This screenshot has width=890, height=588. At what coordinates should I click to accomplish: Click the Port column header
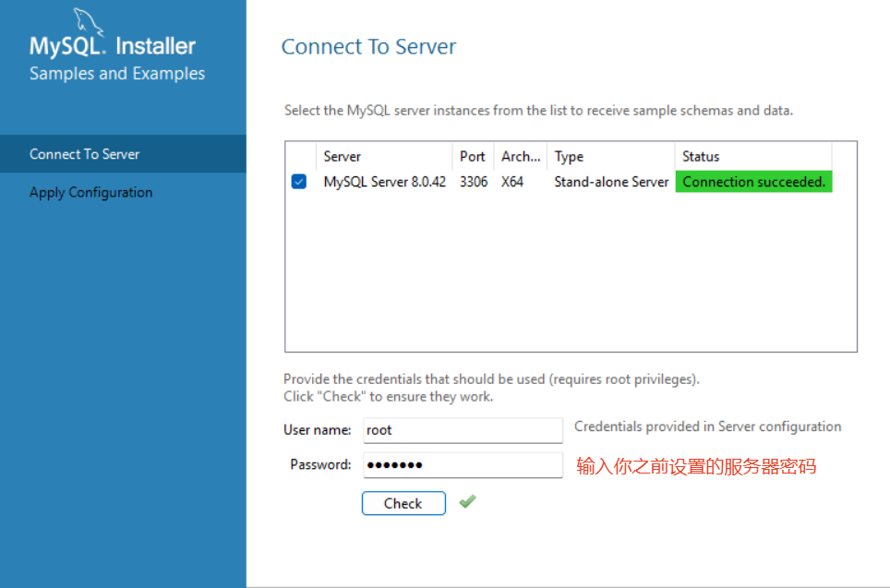473,156
